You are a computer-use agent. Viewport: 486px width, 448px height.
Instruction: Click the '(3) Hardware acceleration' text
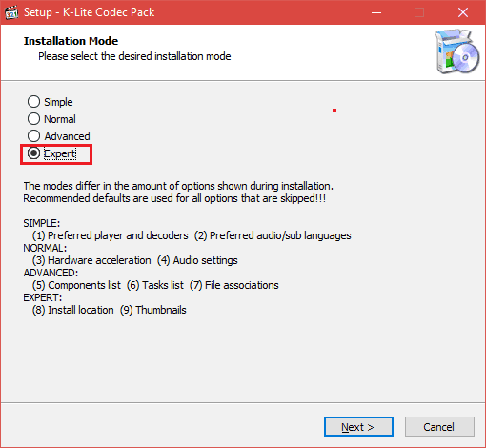coord(91,260)
